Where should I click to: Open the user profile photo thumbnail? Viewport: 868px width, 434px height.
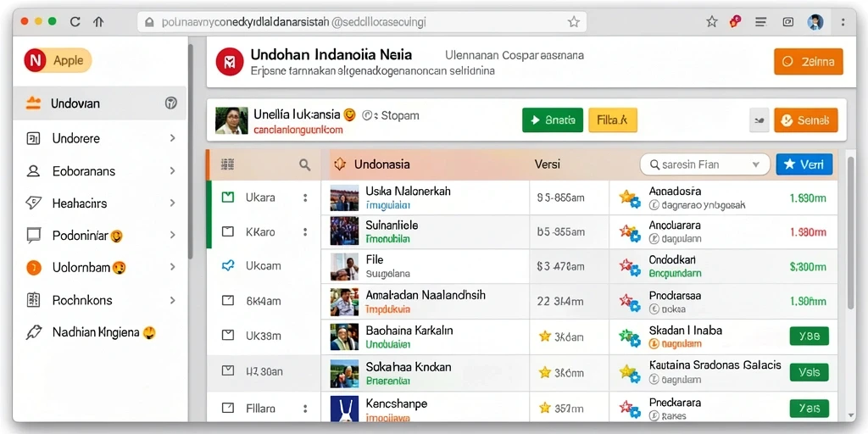[231, 120]
